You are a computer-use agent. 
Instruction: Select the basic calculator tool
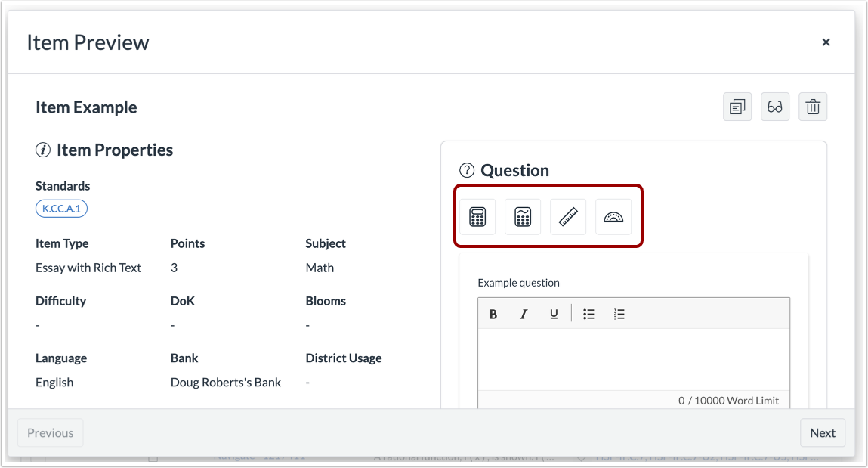(x=477, y=216)
